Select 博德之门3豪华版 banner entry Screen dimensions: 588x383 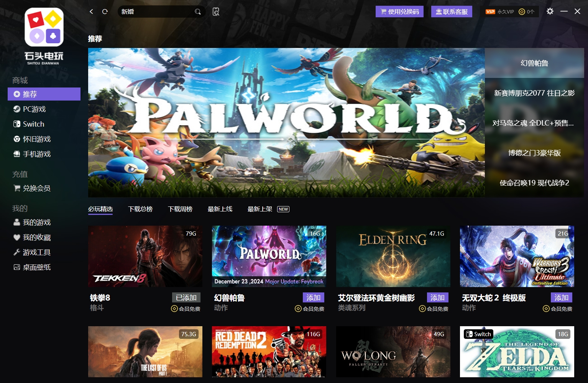534,153
